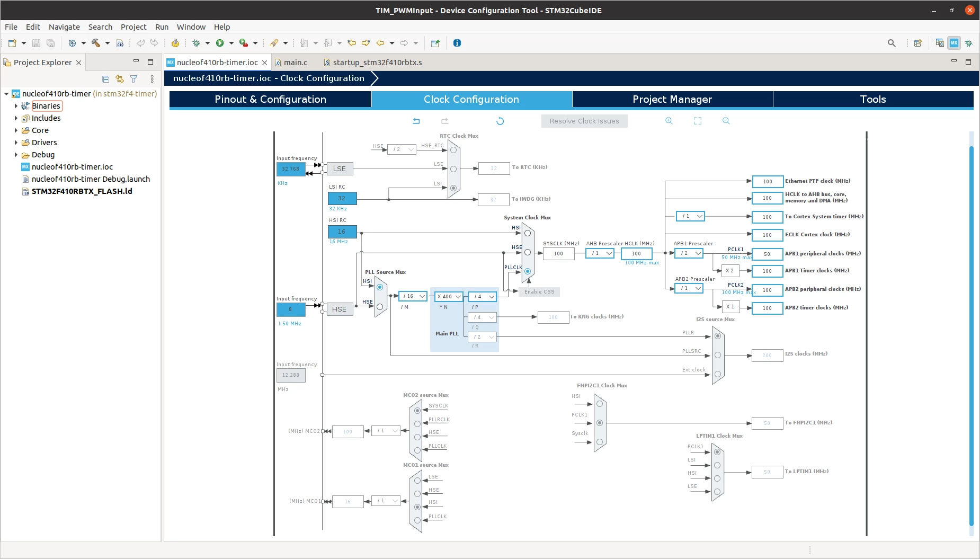Screen dimensions: 980x559
Task: Click the blue info icon in toolbar
Action: pyautogui.click(x=457, y=43)
